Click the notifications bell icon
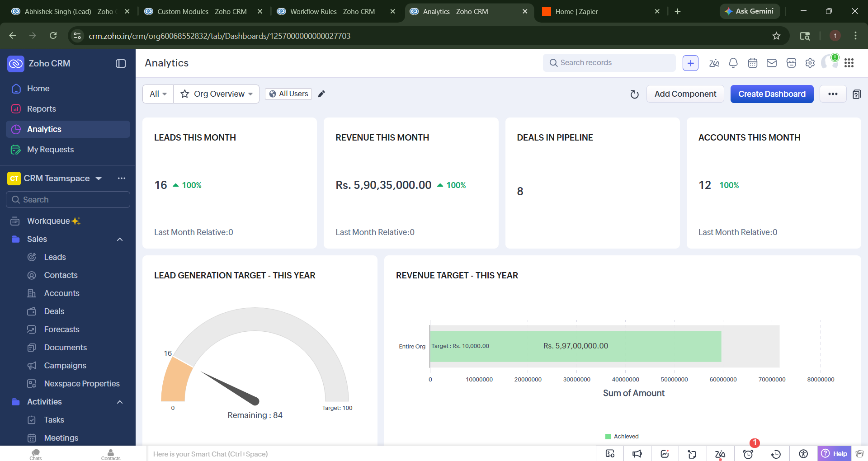868x461 pixels. click(733, 63)
